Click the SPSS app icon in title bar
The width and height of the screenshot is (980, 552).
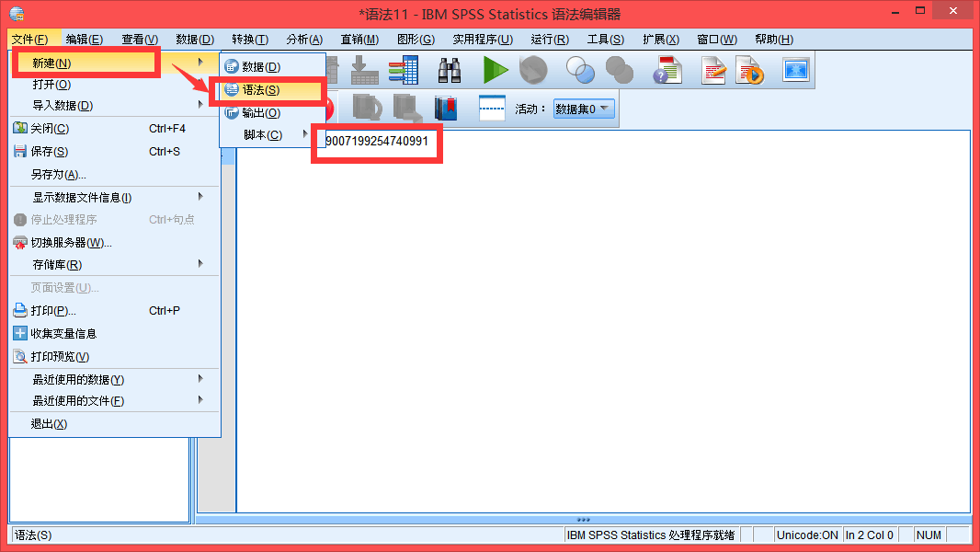coord(17,13)
